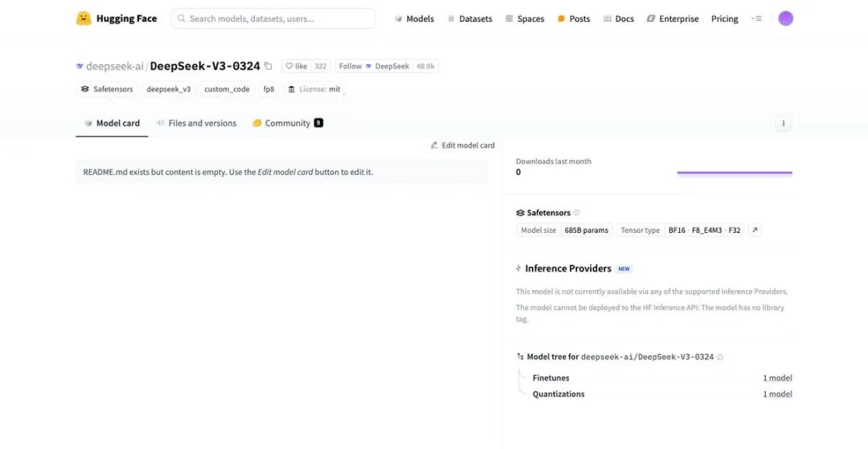Viewport: 868px width, 449px height.
Task: Click the pencil edit icon
Action: pos(434,145)
